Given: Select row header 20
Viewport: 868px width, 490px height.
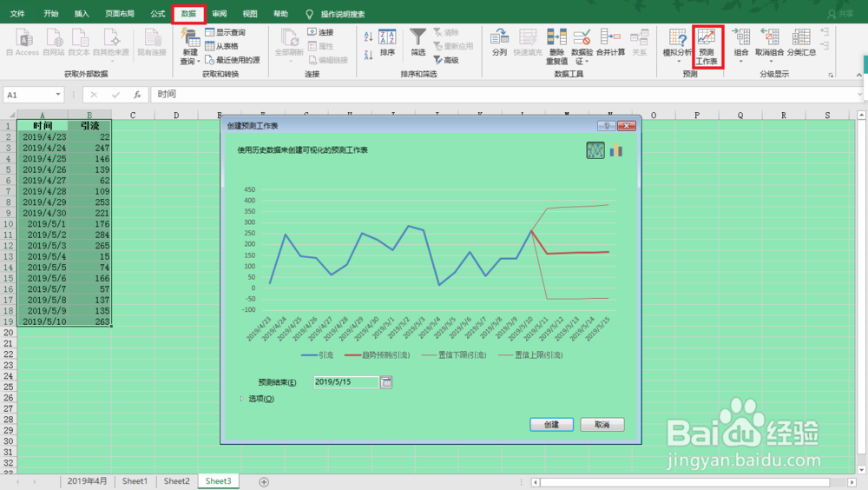Looking at the screenshot, I should tap(9, 333).
